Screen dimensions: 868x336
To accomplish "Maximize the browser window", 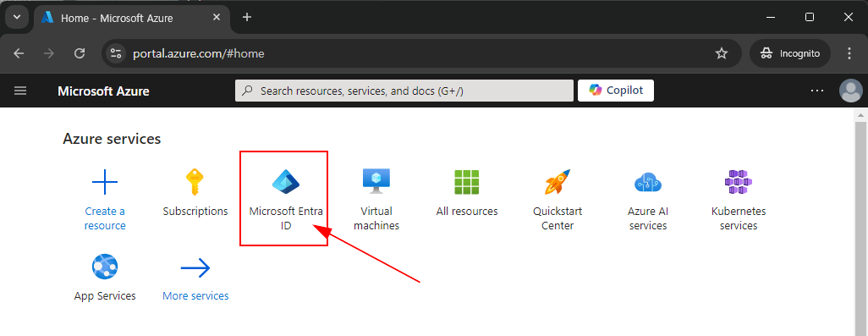I will click(x=810, y=17).
